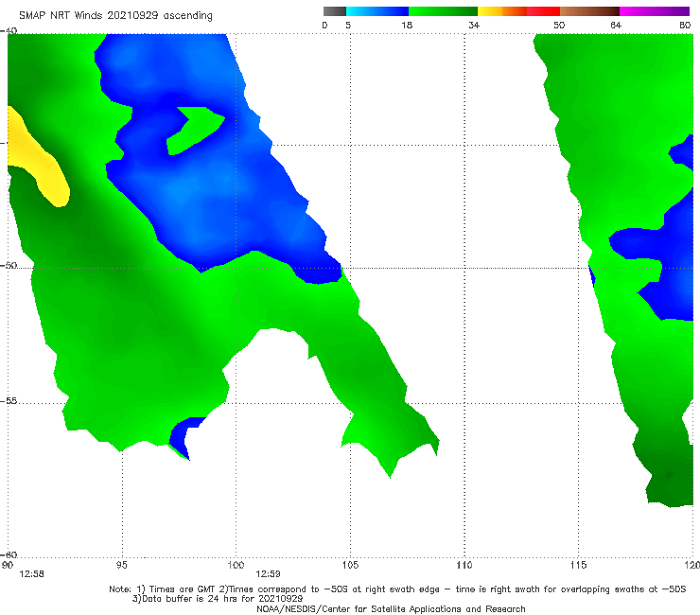Viewport: 700px width, 615px height.
Task: Click the latitude axis label '-55'
Action: 9,400
